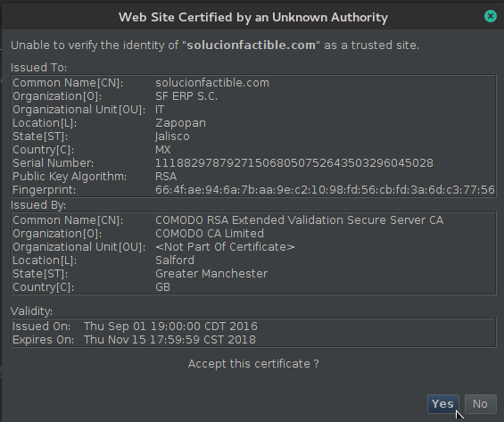The width and height of the screenshot is (504, 422).
Task: Click the Expires On date value
Action: tap(169, 340)
